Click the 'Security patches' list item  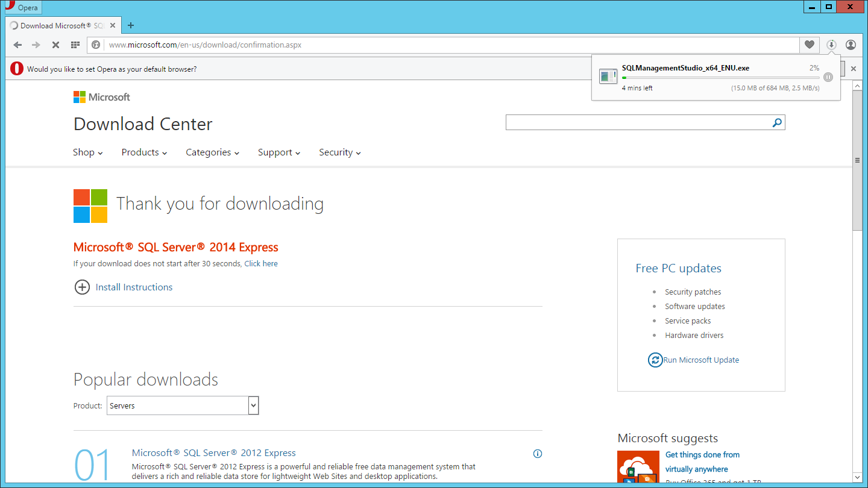point(693,292)
